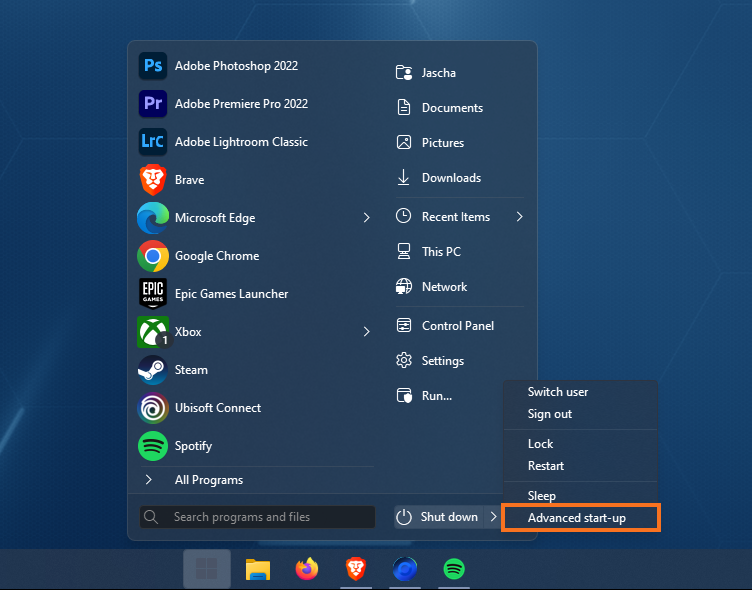Click the Shut down power icon
The width and height of the screenshot is (752, 590).
click(404, 517)
